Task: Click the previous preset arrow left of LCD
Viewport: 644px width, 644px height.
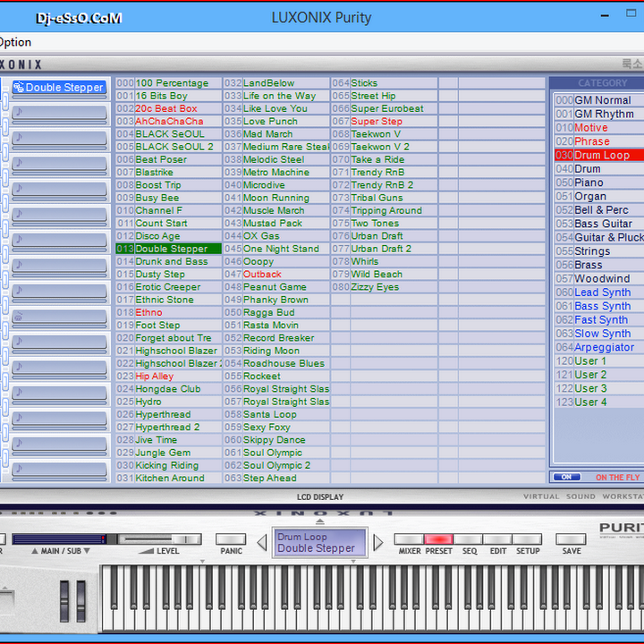Action: 261,543
